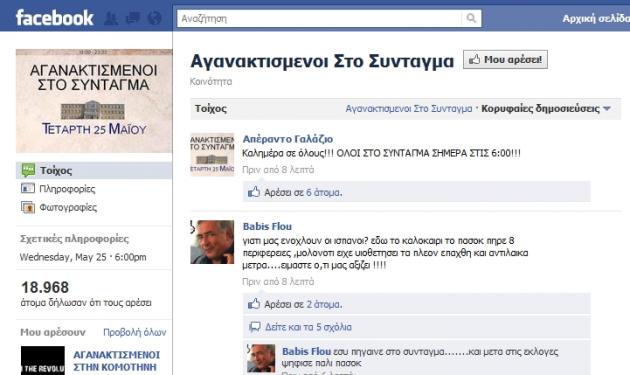Go to Αρχική σελίδα
This screenshot has width=630, height=375.
[x=596, y=18]
